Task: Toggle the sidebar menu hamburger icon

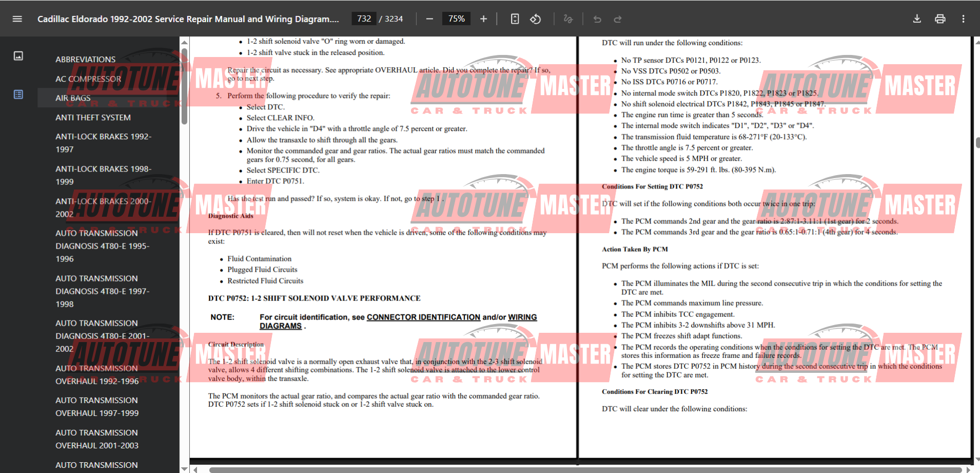Action: [17, 19]
